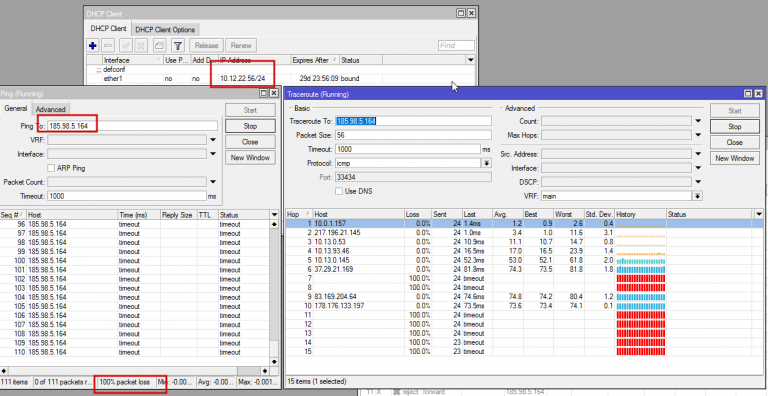Expand the Interface dropdown in Ping window
Viewport: 768px width, 396px height.
[x=213, y=154]
